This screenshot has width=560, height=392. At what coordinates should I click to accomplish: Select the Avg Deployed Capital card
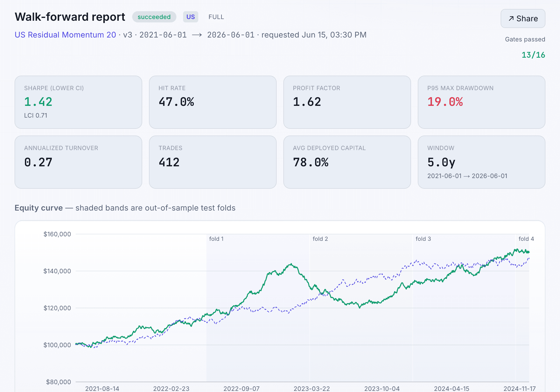pyautogui.click(x=347, y=162)
